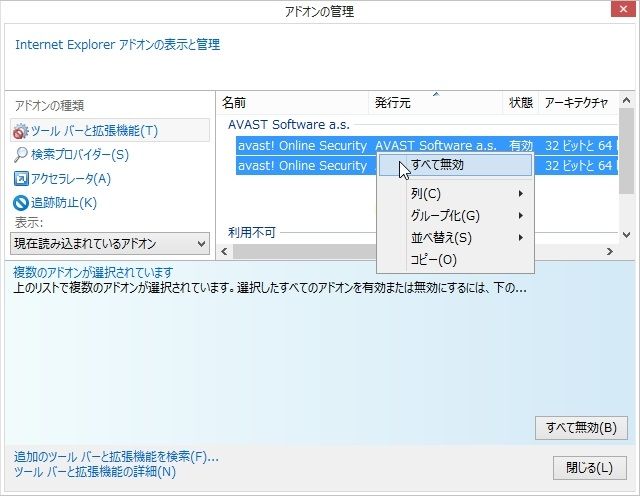Click 有効 status in first avast row
The height and width of the screenshot is (496, 640).
tap(521, 146)
